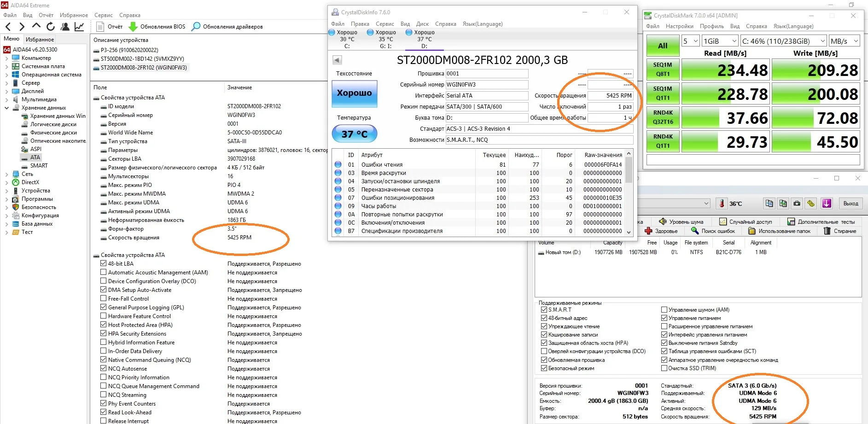Run the RND4K Q32T16 test button
This screenshot has width=868, height=424.
coord(663,117)
